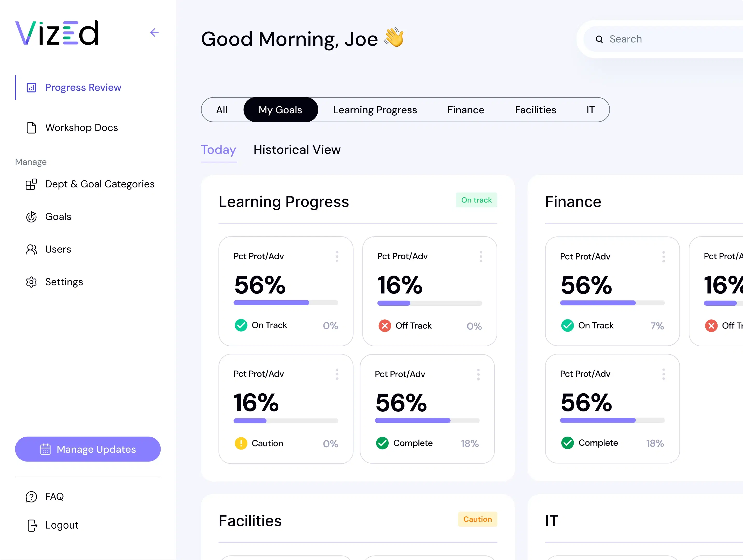Open Dept & Goal Categories
This screenshot has width=743, height=560.
[90, 184]
